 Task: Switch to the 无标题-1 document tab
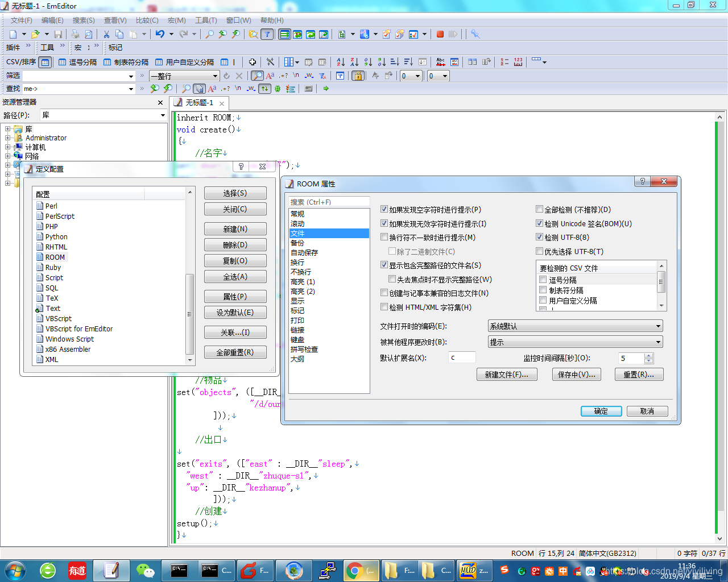click(x=199, y=103)
